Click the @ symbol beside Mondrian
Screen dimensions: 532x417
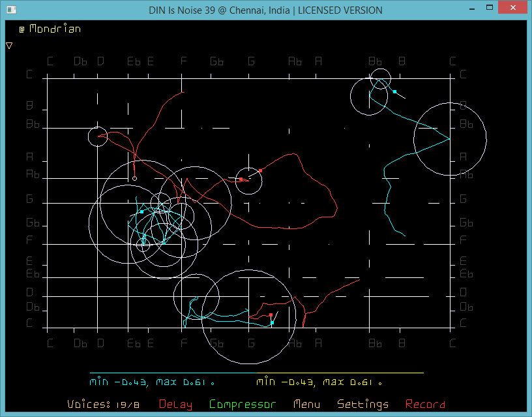tap(22, 29)
